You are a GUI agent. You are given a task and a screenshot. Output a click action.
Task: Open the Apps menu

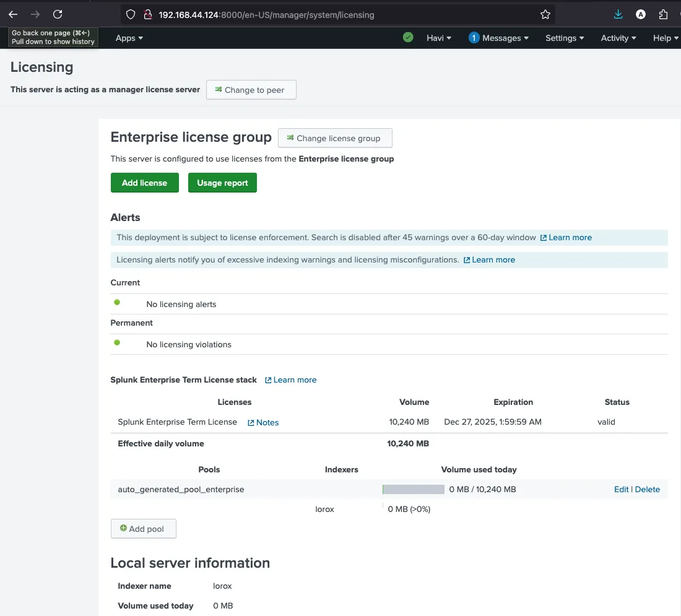[x=129, y=38]
